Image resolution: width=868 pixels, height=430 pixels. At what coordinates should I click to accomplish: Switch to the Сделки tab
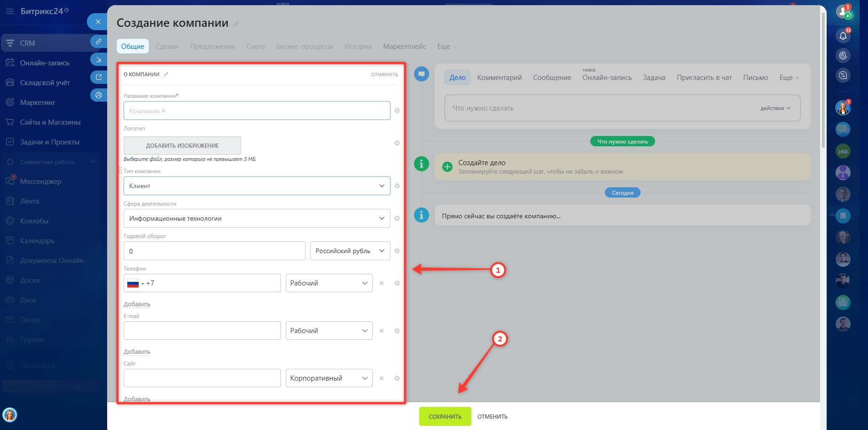click(x=167, y=47)
